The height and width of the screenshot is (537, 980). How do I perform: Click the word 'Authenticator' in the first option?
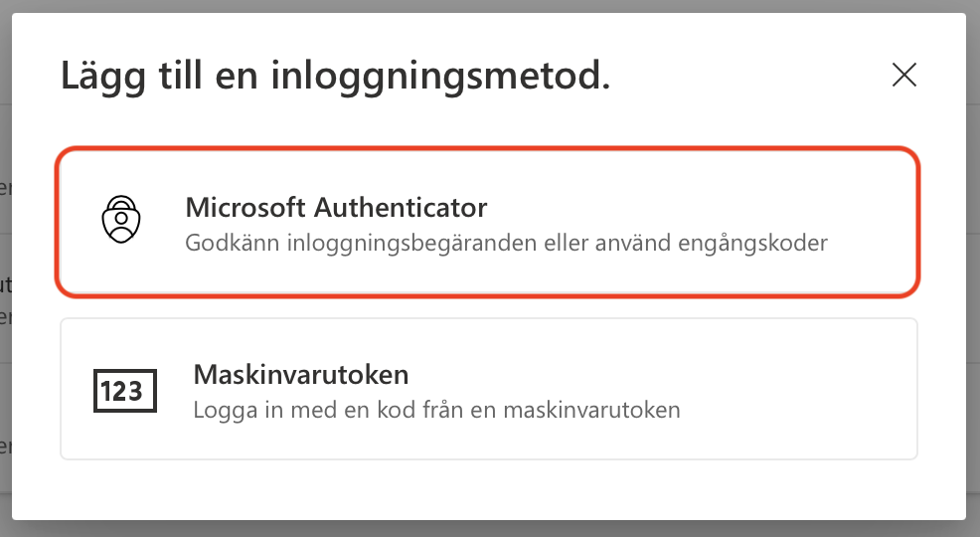[x=400, y=208]
